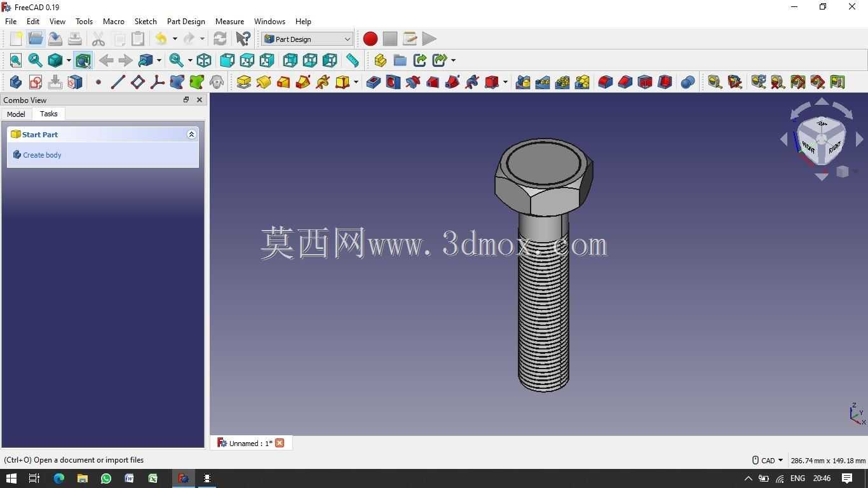Open the Windows Start menu
This screenshot has width=868, height=488.
[x=11, y=478]
